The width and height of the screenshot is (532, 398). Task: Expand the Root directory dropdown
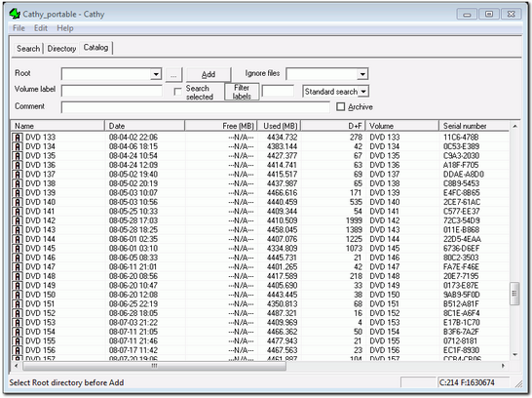point(156,74)
